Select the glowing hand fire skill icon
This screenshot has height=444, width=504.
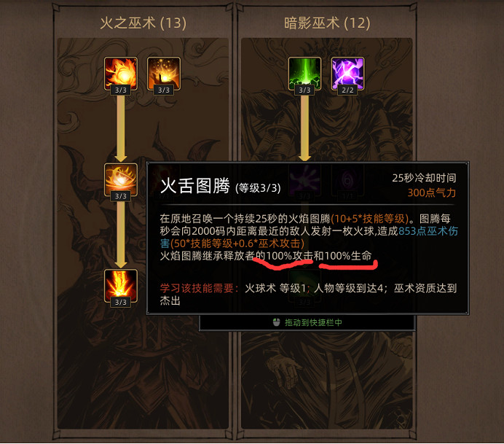pos(164,74)
